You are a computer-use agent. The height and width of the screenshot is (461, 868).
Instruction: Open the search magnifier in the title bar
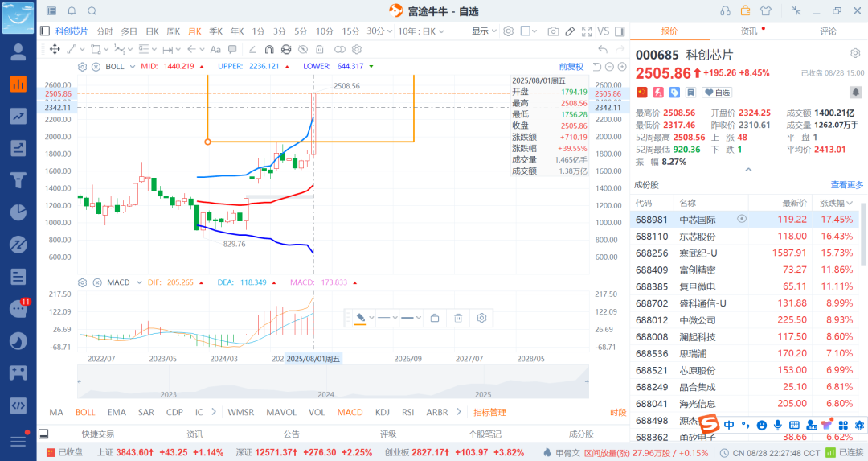click(92, 10)
